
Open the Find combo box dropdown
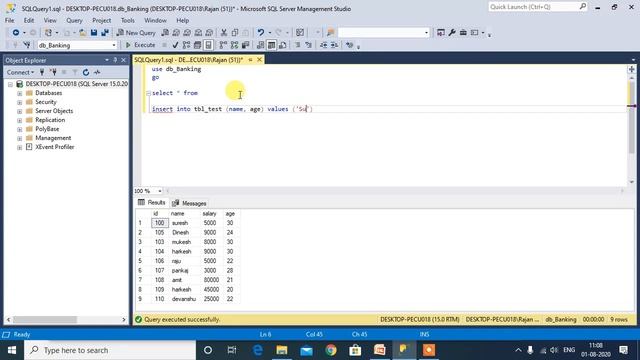[427, 33]
